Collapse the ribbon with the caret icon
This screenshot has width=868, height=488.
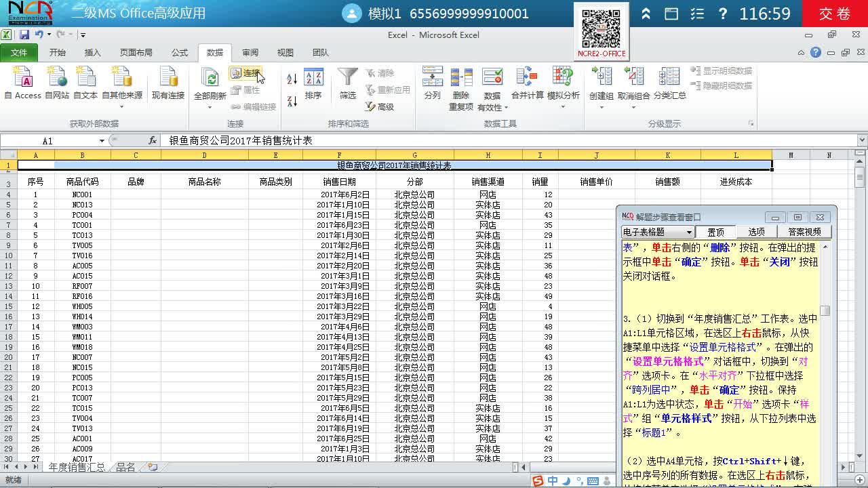pos(802,52)
